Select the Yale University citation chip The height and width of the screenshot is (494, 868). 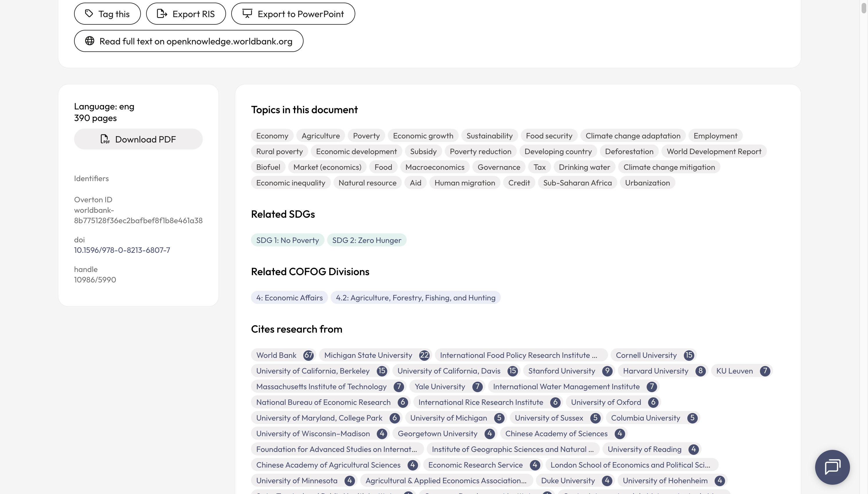447,386
